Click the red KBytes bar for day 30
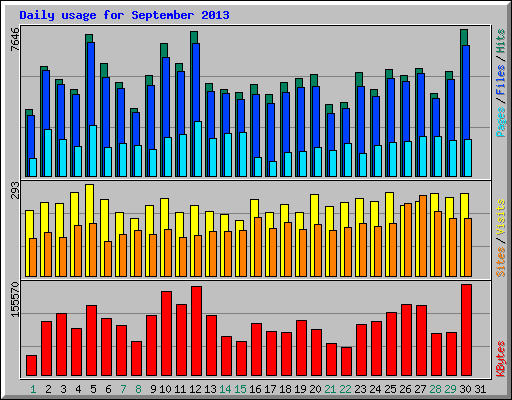The height and width of the screenshot is (400, 512). point(466,330)
